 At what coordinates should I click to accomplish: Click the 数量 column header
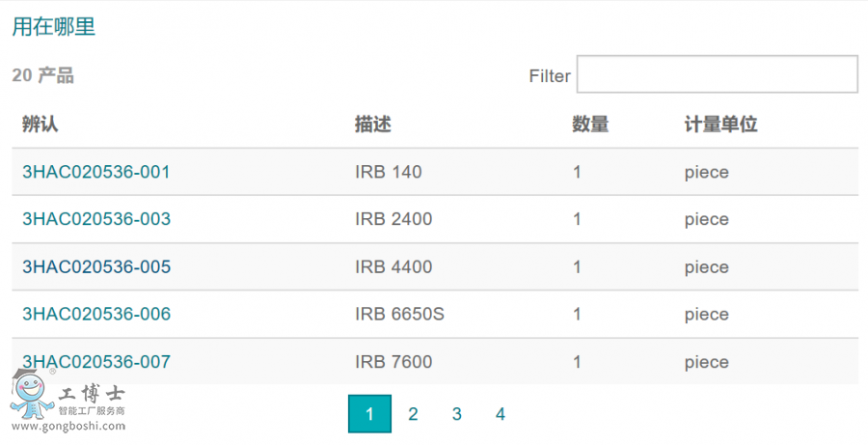click(x=590, y=125)
